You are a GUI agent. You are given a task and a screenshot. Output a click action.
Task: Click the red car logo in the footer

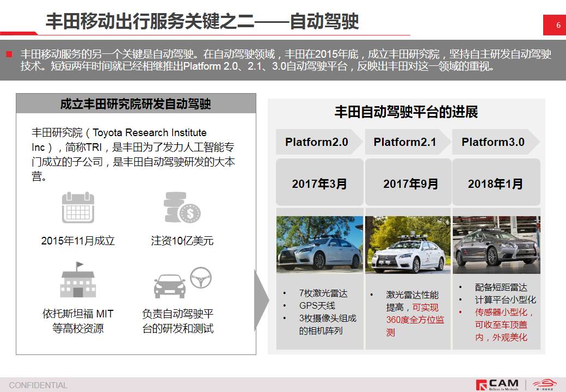[545, 384]
